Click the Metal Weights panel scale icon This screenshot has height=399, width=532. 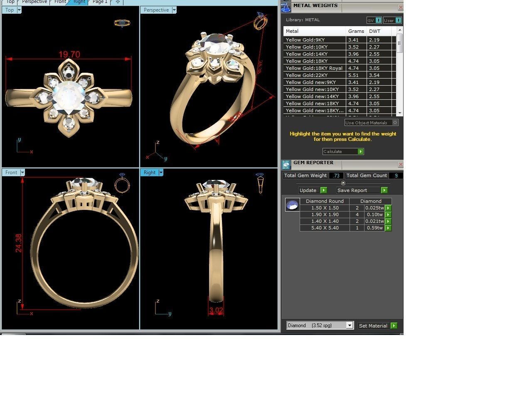coord(286,7)
